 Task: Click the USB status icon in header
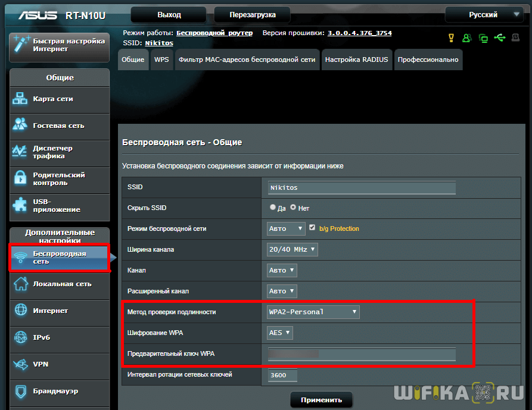coord(499,38)
